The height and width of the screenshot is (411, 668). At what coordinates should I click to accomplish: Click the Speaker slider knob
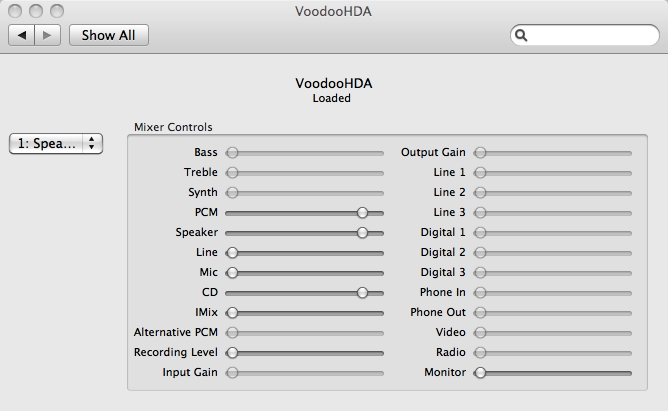click(x=362, y=232)
